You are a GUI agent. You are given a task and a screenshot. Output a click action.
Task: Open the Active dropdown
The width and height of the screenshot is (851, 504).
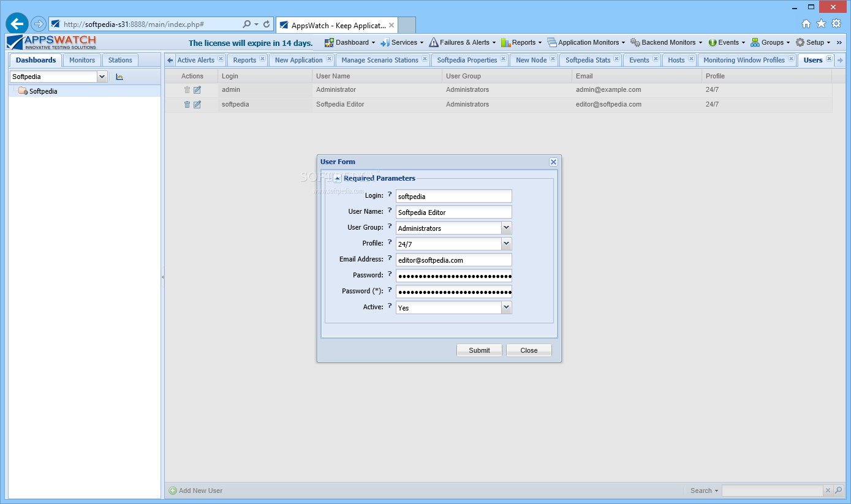[x=506, y=307]
